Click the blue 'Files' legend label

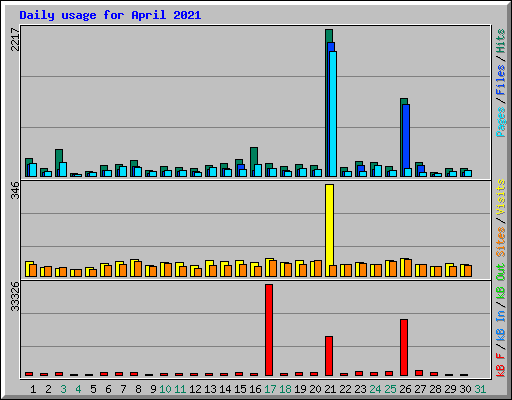click(500, 80)
